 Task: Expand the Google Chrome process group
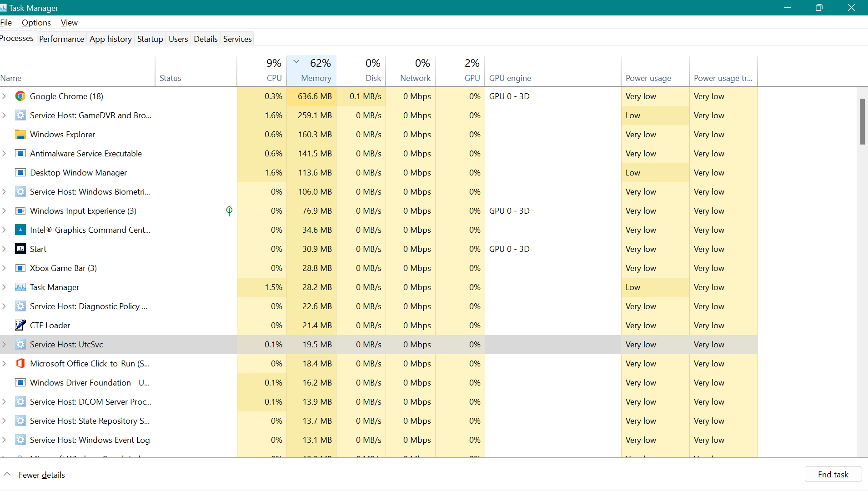pyautogui.click(x=4, y=96)
